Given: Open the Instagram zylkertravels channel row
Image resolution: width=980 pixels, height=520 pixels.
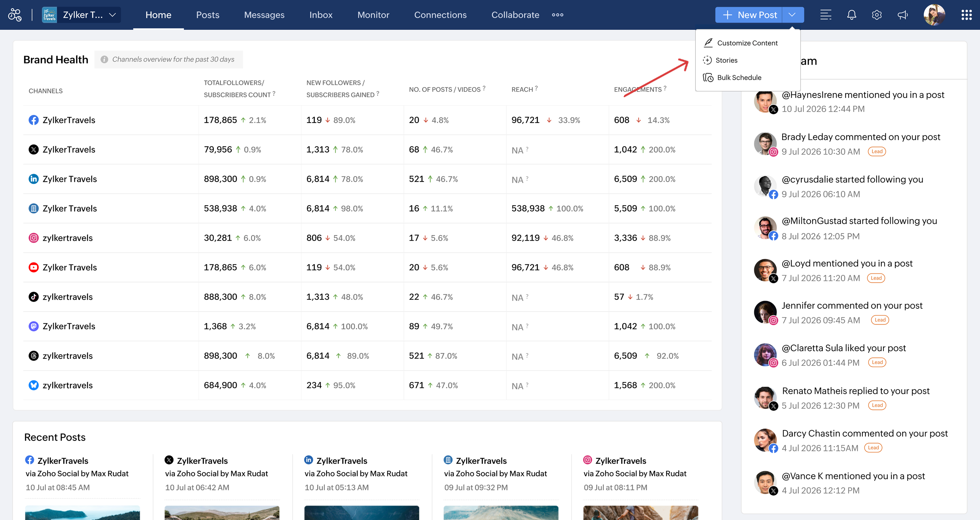Looking at the screenshot, I should 367,238.
